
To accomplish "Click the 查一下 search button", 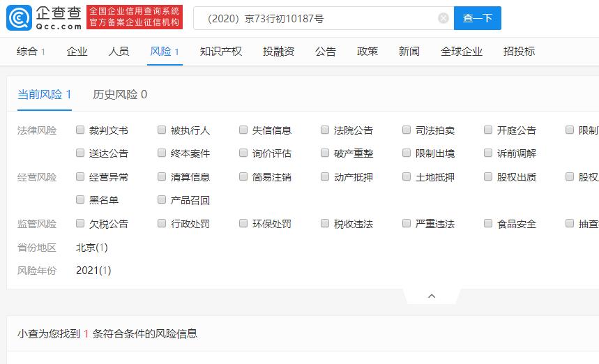I will (x=477, y=18).
